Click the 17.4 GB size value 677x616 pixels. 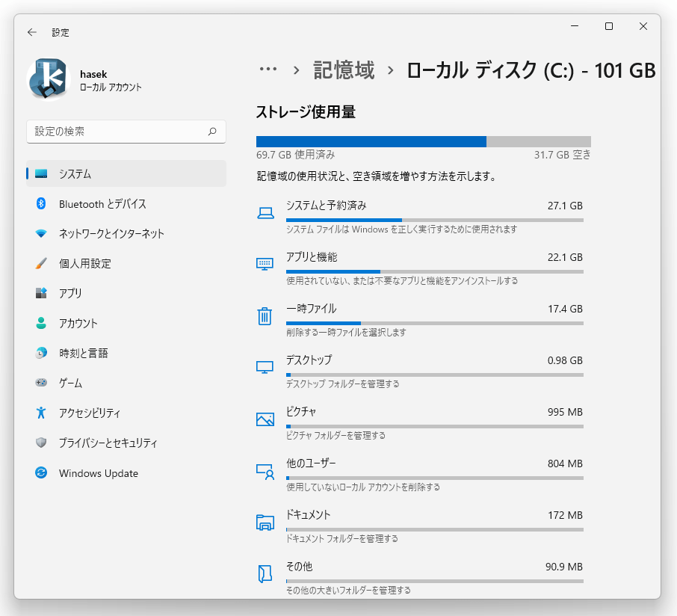pos(565,309)
